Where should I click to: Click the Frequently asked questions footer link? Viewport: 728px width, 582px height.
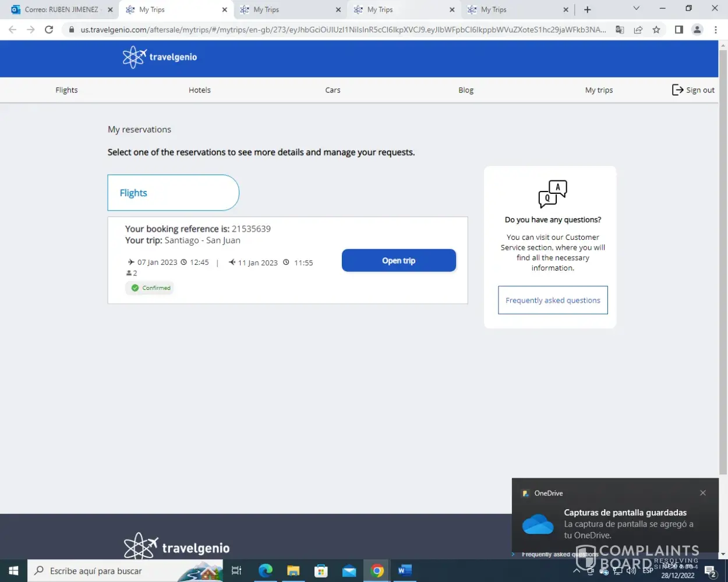pos(560,554)
